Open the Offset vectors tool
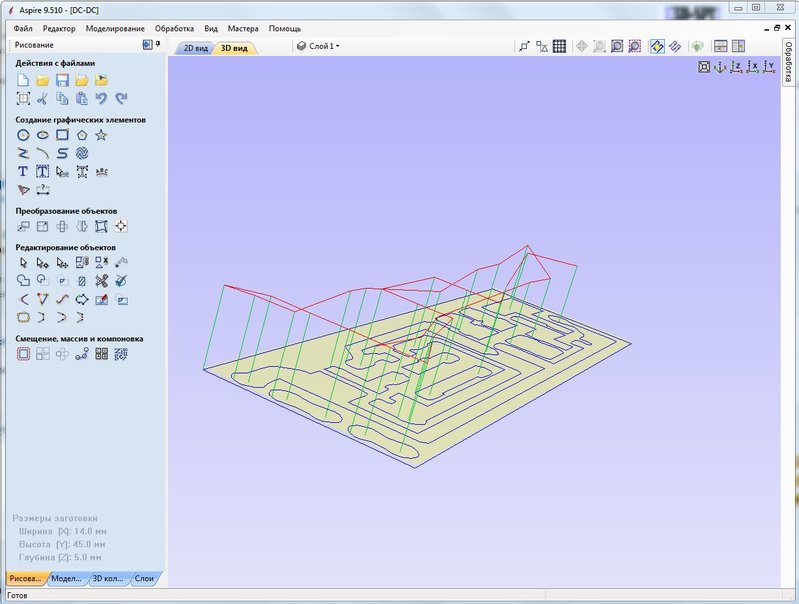799x604 pixels. (24, 354)
